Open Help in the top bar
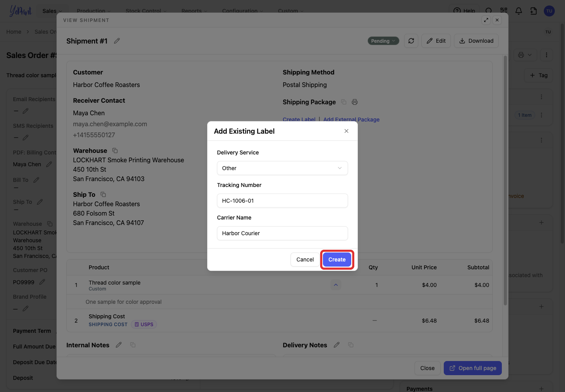Image resolution: width=565 pixels, height=392 pixels. [x=464, y=11]
